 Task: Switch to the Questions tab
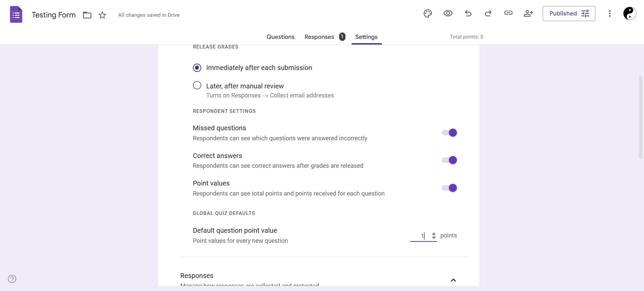(280, 37)
